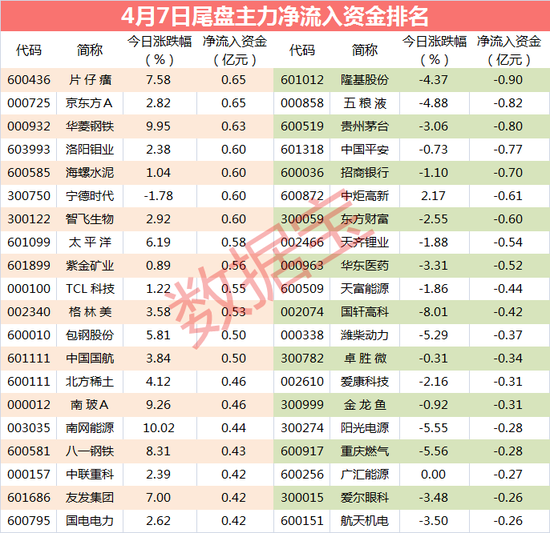Select 友发集团 change value 7.00
Image resolution: width=550 pixels, height=533 pixels.
pyautogui.click(x=158, y=498)
